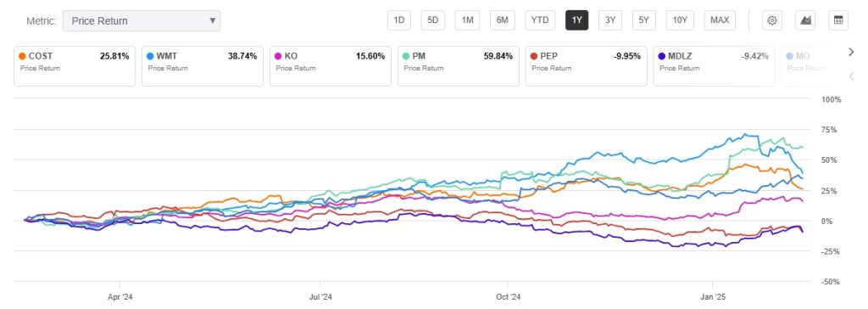The height and width of the screenshot is (309, 868).
Task: Select the 6M time range
Action: tap(502, 20)
